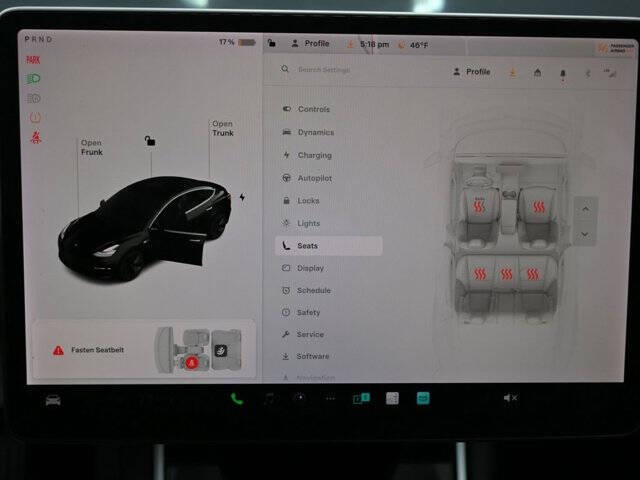Open the all apps three-dot menu

(330, 398)
